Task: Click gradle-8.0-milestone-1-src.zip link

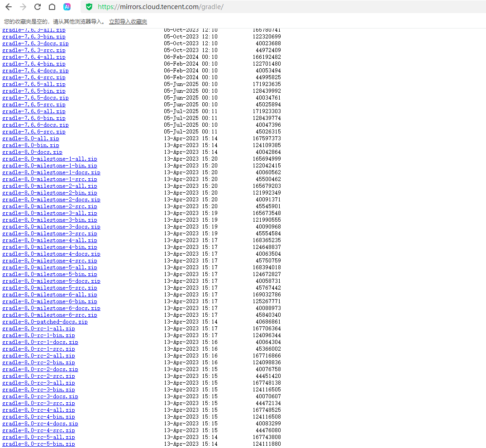Action: tap(50, 180)
